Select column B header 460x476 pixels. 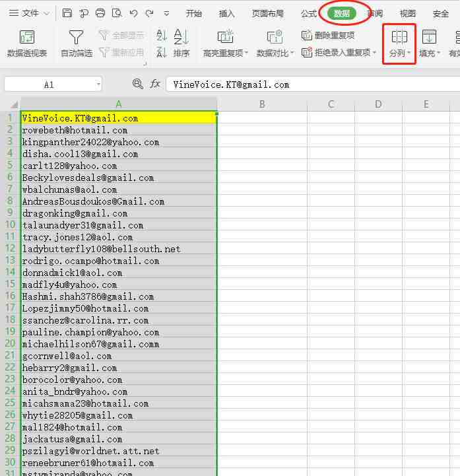[x=262, y=104]
